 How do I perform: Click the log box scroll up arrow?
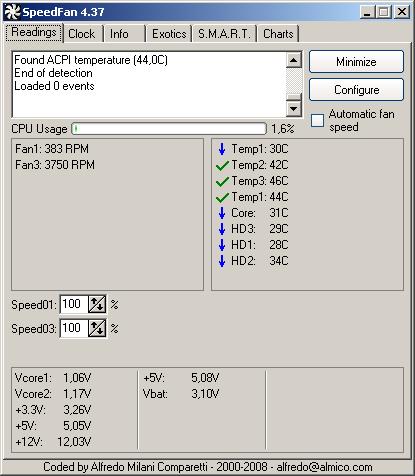click(294, 60)
